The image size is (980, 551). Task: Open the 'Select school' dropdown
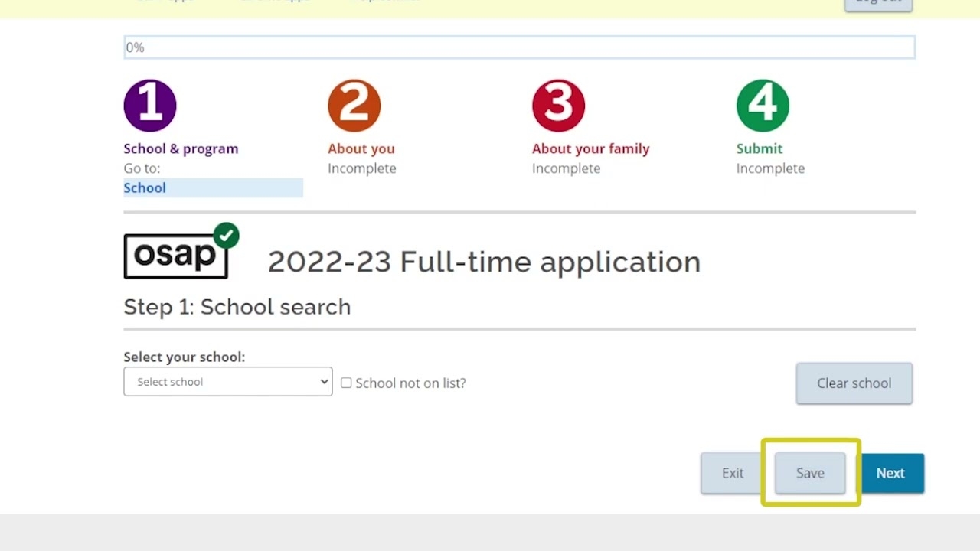point(228,382)
